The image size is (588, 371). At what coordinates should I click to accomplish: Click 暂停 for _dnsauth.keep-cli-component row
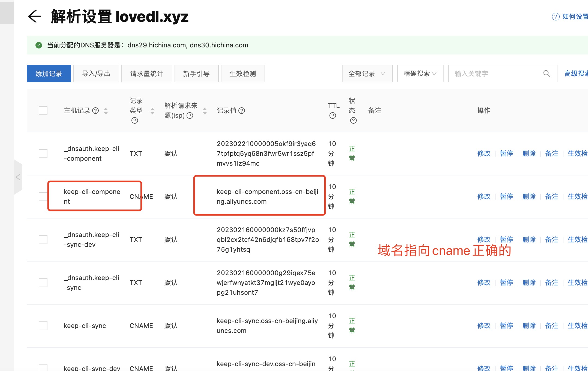(506, 154)
